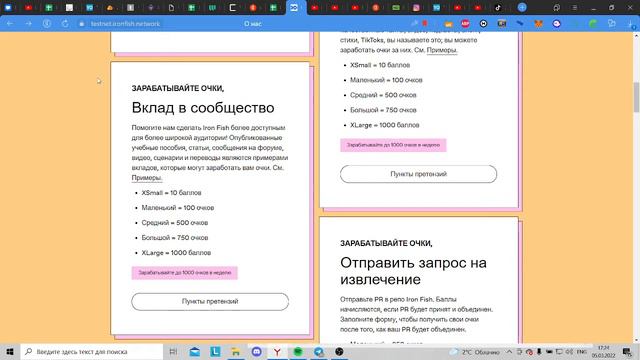The width and height of the screenshot is (640, 360).
Task: Click 'XLarge = 1000 баллов' in right card
Action: click(x=384, y=125)
